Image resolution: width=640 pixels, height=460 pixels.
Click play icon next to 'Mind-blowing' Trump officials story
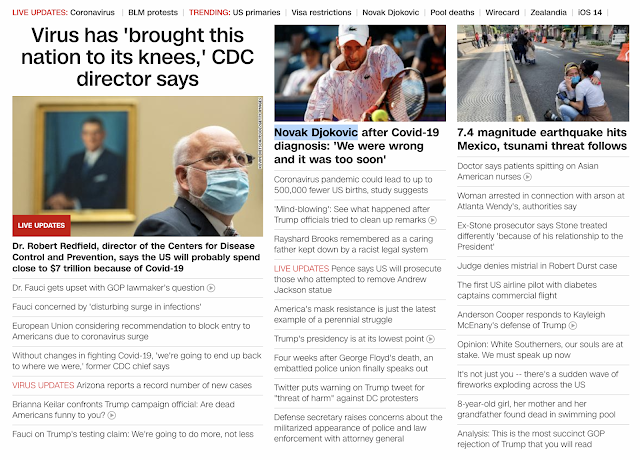[432, 220]
